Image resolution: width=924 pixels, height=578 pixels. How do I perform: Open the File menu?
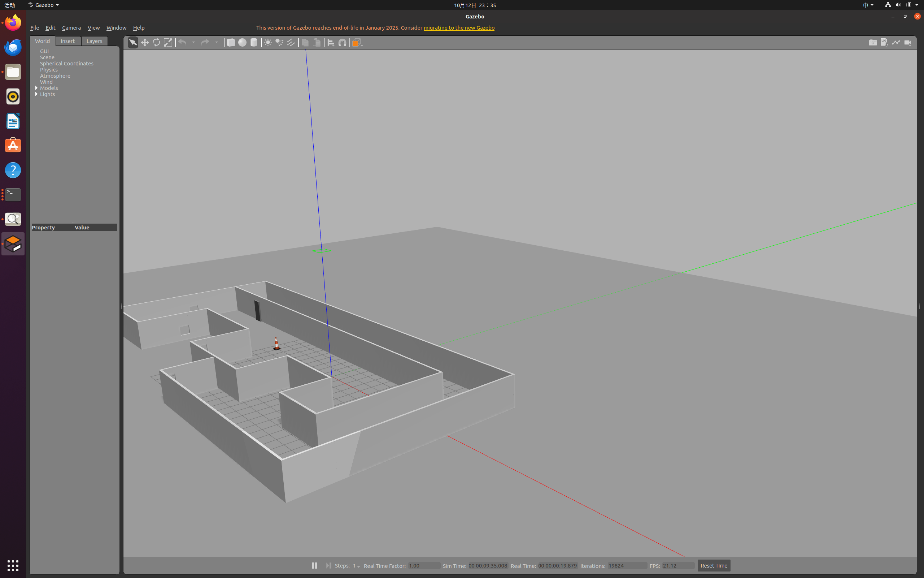[x=34, y=27]
